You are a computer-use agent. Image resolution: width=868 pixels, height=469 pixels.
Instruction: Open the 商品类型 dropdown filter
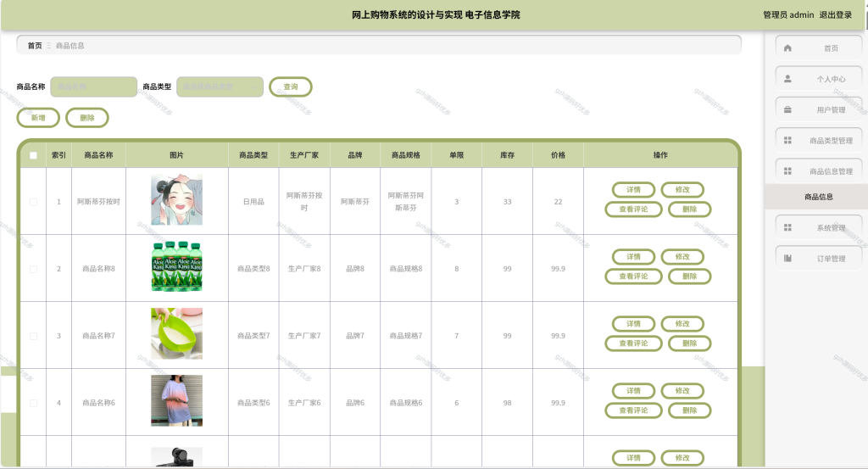220,87
